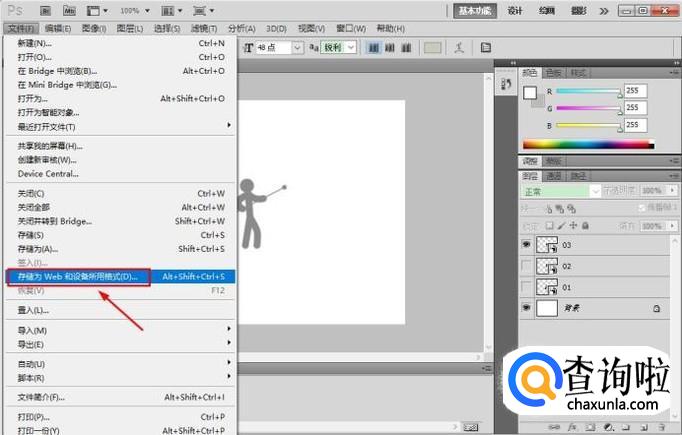682x435 pixels.
Task: Switch to the 设计 workspace button
Action: tap(515, 10)
